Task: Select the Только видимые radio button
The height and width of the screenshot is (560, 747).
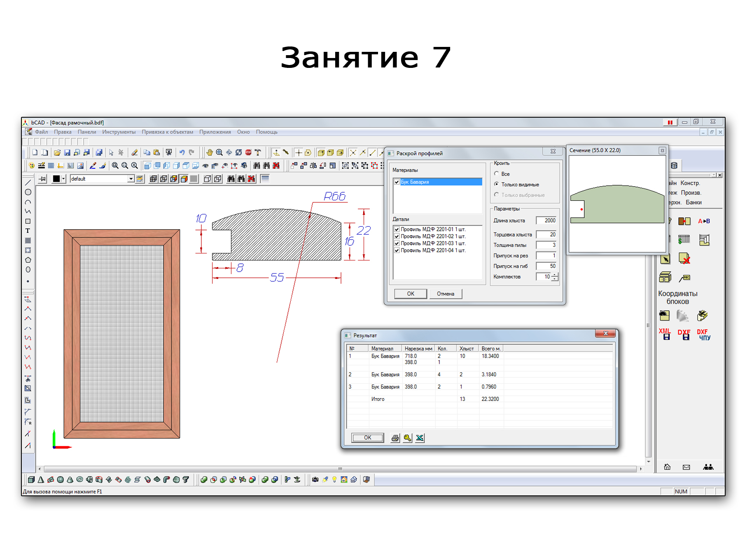Action: click(x=497, y=184)
